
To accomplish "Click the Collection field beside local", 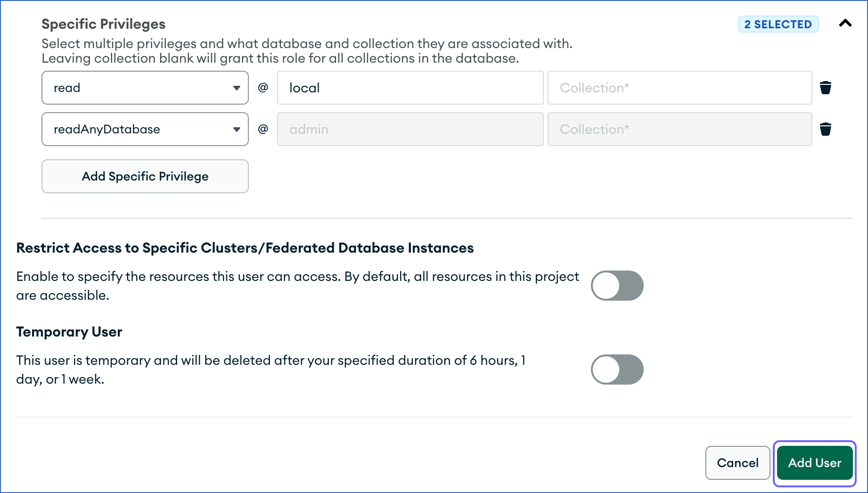I will point(680,88).
